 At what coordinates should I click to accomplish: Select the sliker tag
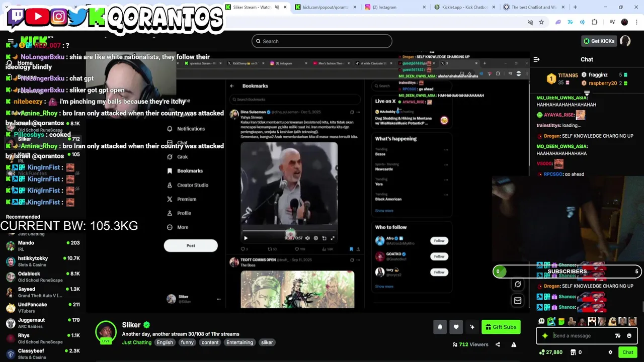click(x=267, y=342)
